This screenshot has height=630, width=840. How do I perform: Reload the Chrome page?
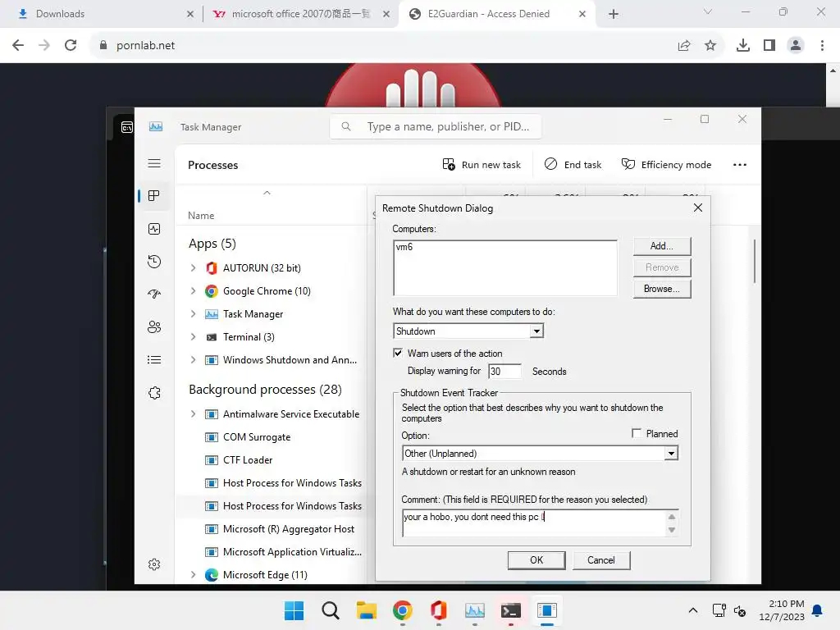(x=71, y=46)
